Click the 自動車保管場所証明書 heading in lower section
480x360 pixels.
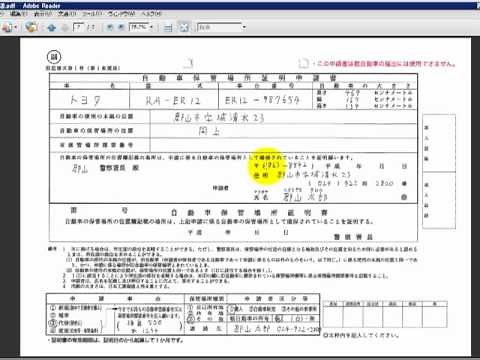(249, 212)
